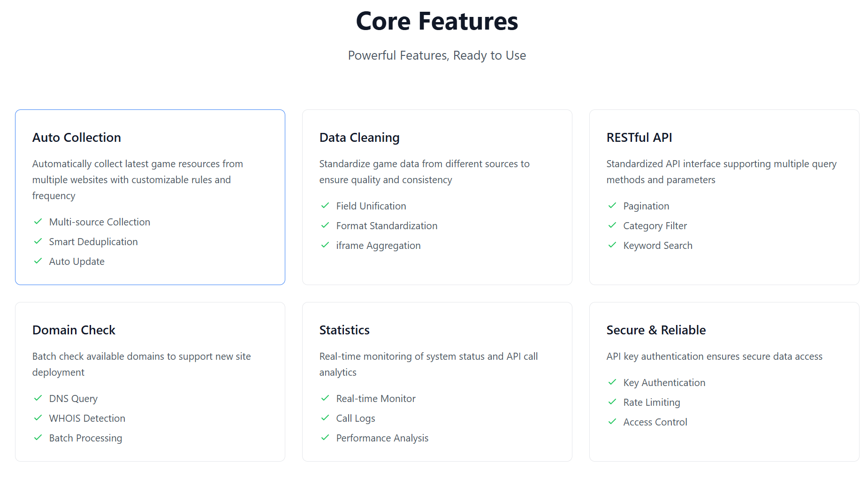Click the Rate Limiting list item

651,402
